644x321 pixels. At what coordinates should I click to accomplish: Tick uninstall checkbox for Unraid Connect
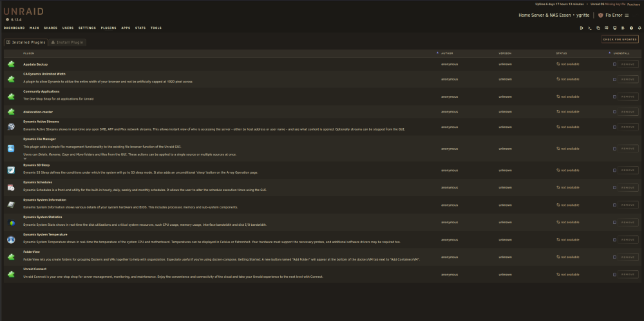(x=614, y=275)
